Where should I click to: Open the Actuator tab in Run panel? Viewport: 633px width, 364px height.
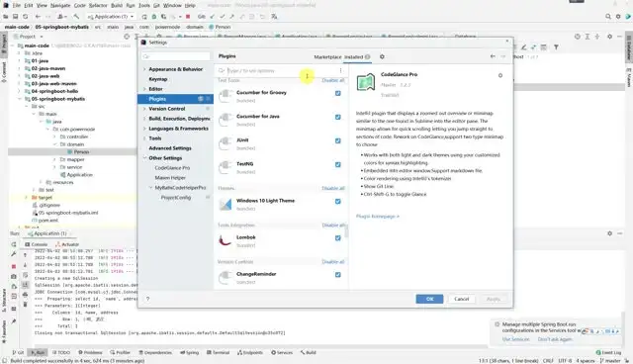coord(67,244)
